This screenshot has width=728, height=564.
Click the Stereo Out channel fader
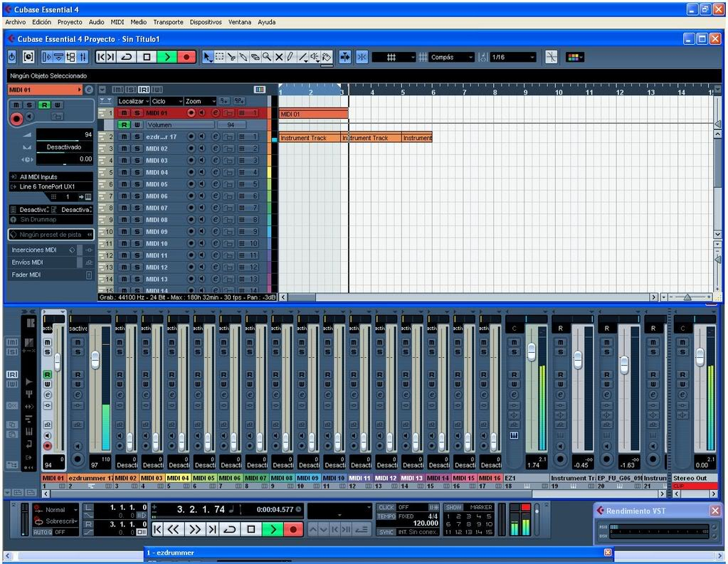click(x=700, y=355)
